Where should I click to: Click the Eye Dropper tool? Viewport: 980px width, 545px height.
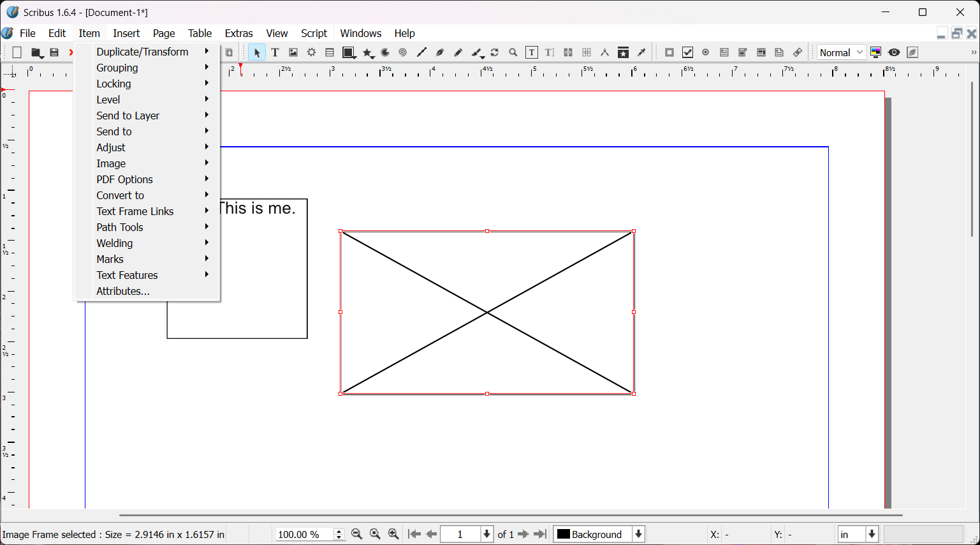[x=642, y=53]
